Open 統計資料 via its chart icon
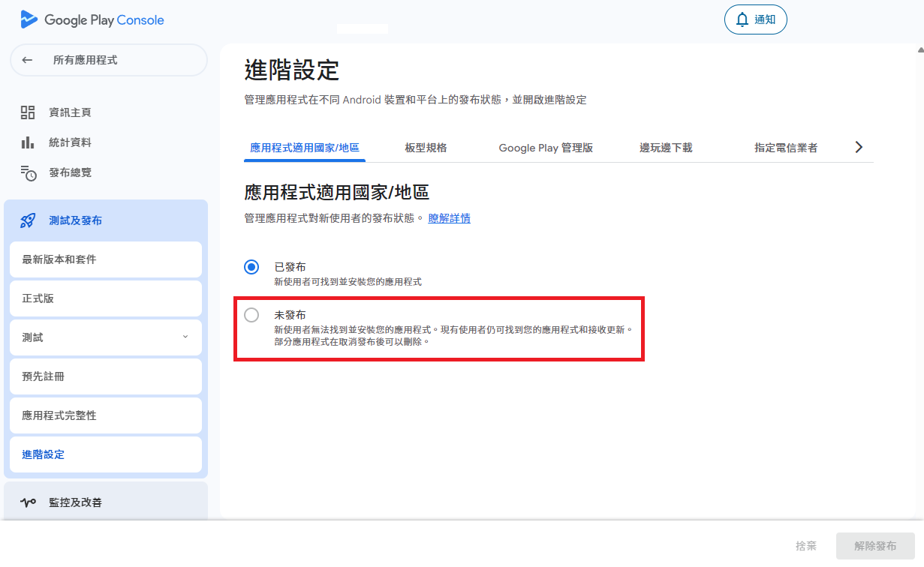The width and height of the screenshot is (924, 567). point(28,142)
